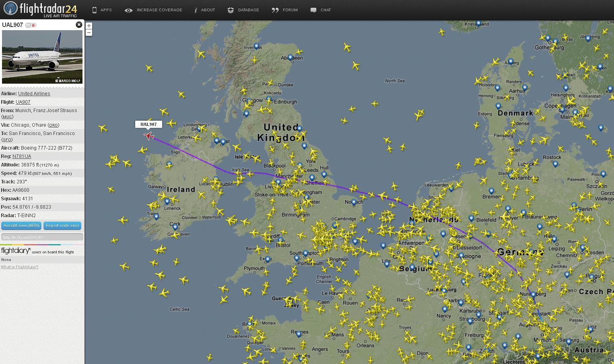Click the blue airport pin at Bremen
614x364 pixels.
491,191
